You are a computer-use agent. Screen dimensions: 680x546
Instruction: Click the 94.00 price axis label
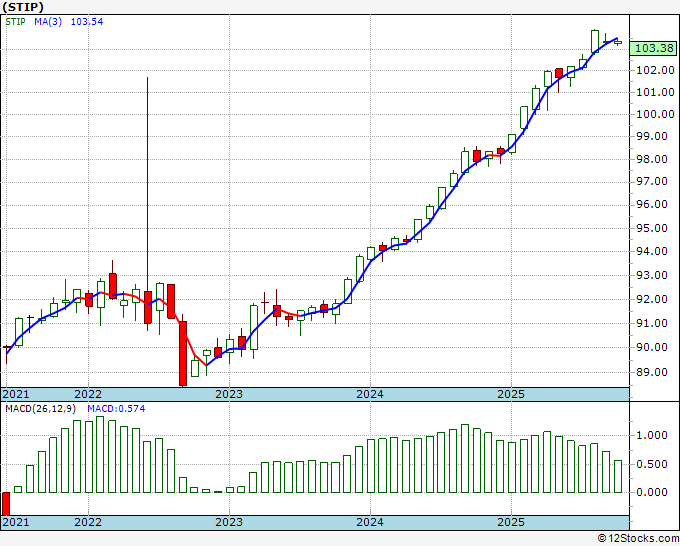click(x=651, y=252)
